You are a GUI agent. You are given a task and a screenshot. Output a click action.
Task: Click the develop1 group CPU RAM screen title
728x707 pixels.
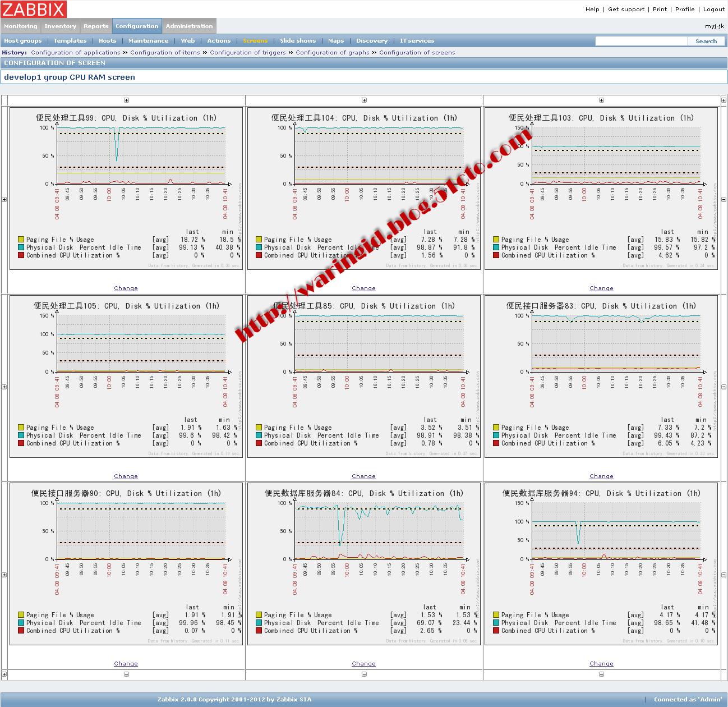[70, 77]
